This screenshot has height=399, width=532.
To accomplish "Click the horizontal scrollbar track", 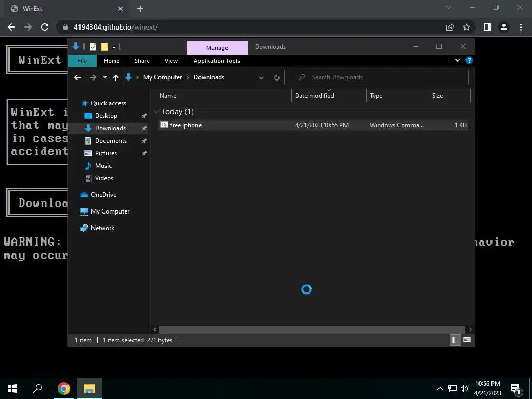I will click(x=312, y=329).
